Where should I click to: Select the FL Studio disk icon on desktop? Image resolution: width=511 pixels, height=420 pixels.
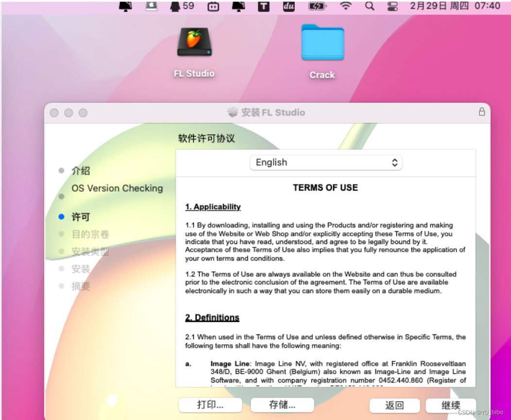(194, 42)
